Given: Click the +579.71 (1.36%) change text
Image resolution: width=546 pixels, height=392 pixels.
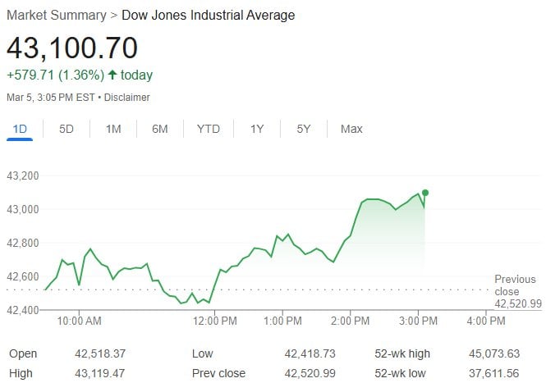Looking at the screenshot, I should pos(55,75).
